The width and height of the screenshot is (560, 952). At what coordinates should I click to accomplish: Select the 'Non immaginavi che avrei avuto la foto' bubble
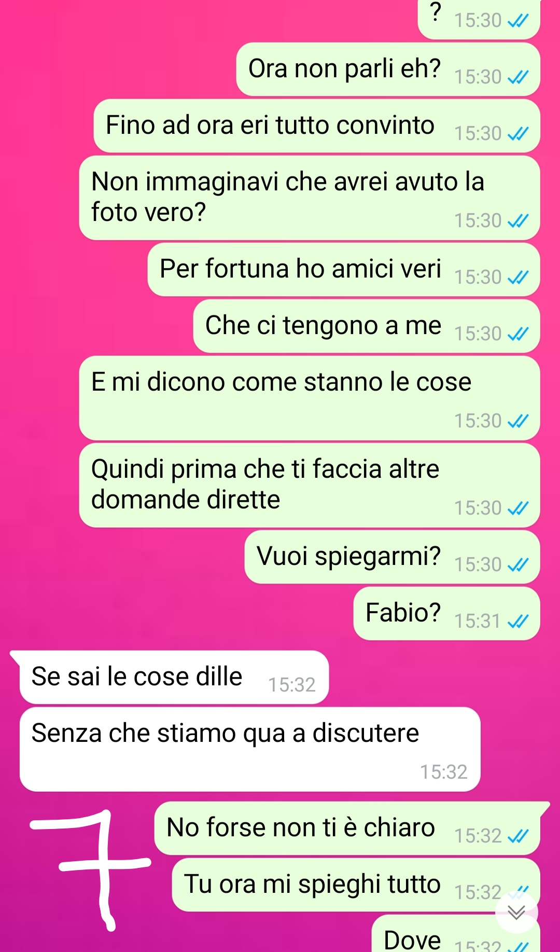click(310, 198)
